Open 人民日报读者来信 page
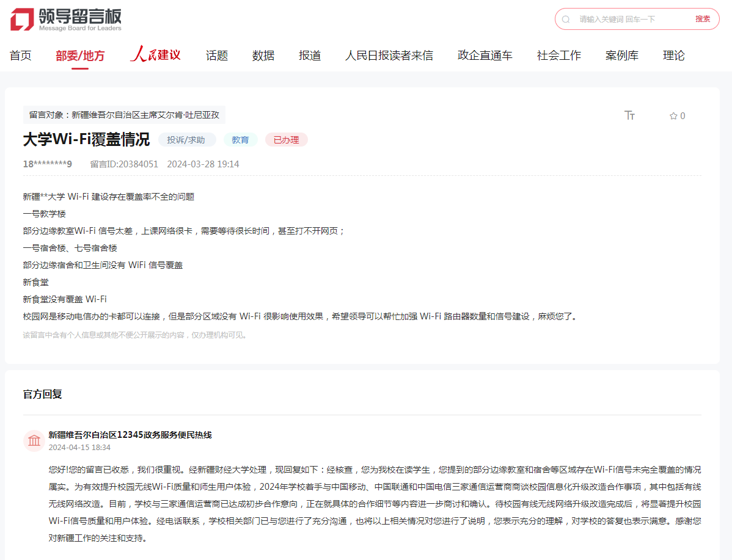 point(389,56)
